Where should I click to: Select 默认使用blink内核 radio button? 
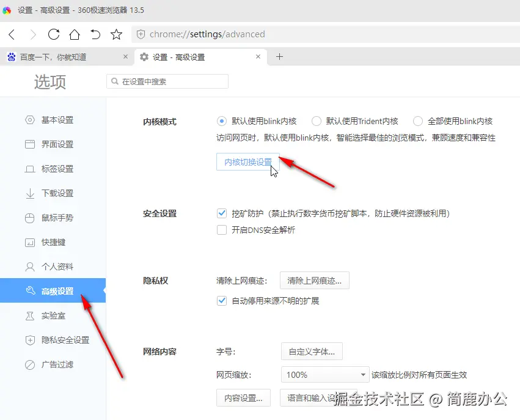(x=222, y=121)
